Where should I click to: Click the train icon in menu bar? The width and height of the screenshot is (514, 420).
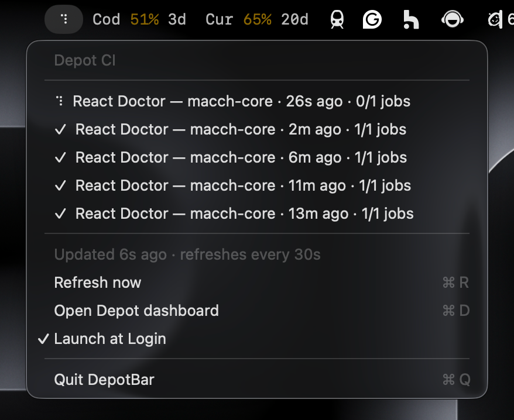tap(337, 19)
